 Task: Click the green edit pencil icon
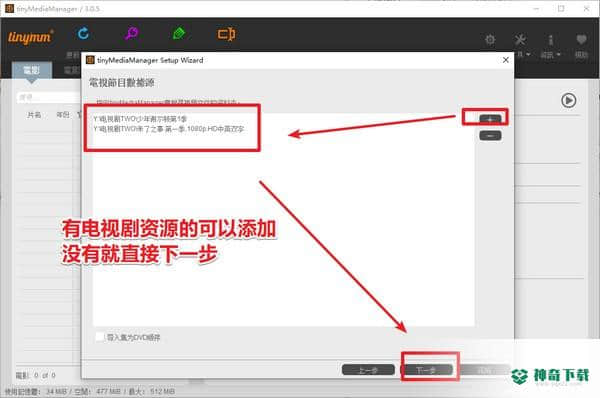pos(179,34)
